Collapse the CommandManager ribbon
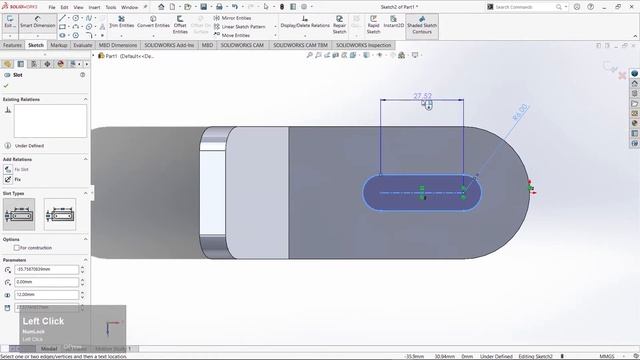Viewport: 640px width, 360px height. (x=635, y=36)
